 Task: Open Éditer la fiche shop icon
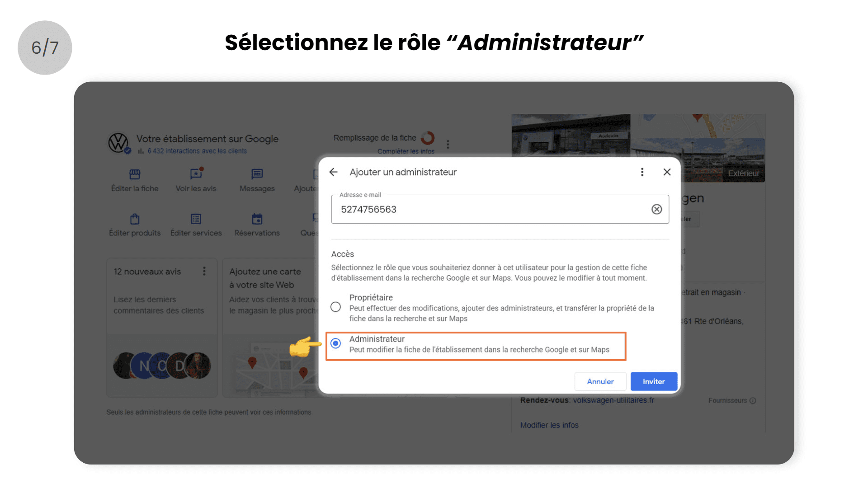[x=135, y=174]
